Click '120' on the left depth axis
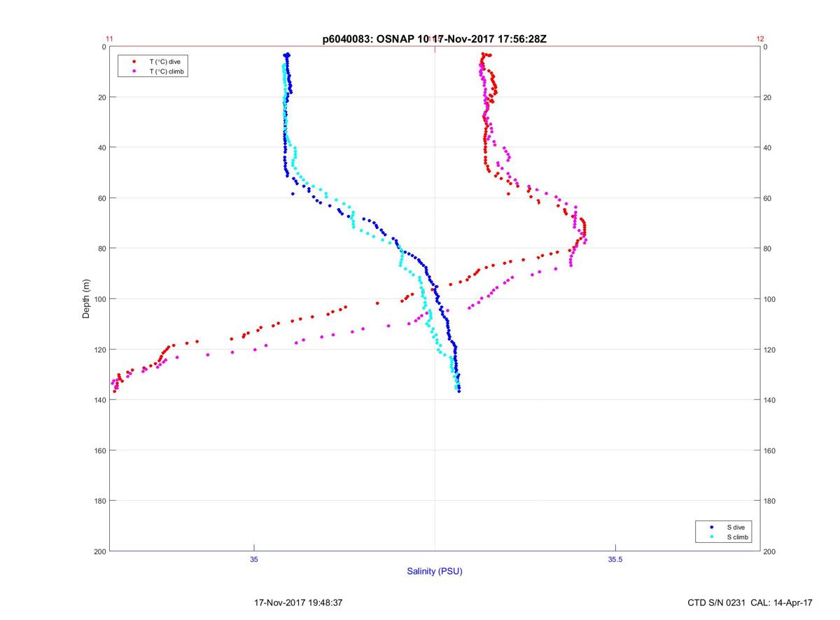 click(x=100, y=350)
